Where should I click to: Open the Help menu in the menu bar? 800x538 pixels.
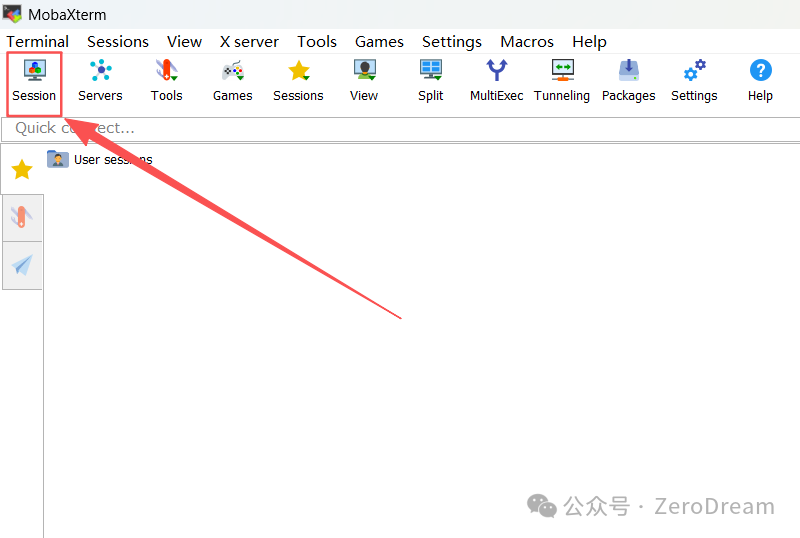click(x=589, y=41)
